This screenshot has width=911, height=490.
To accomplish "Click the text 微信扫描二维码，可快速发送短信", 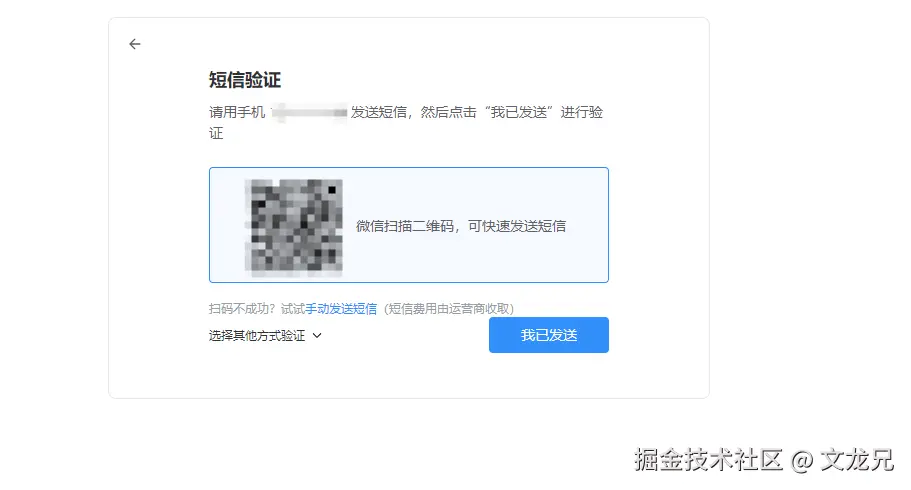I will click(x=461, y=226).
